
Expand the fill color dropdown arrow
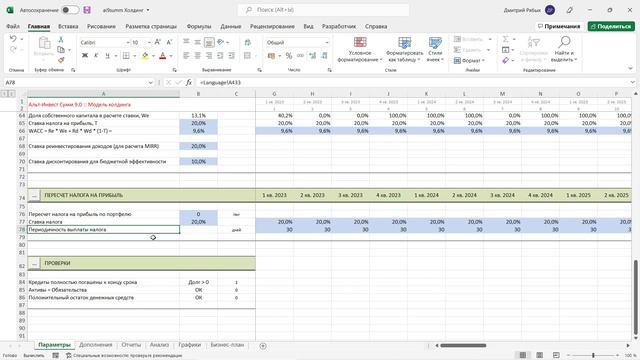coord(153,56)
